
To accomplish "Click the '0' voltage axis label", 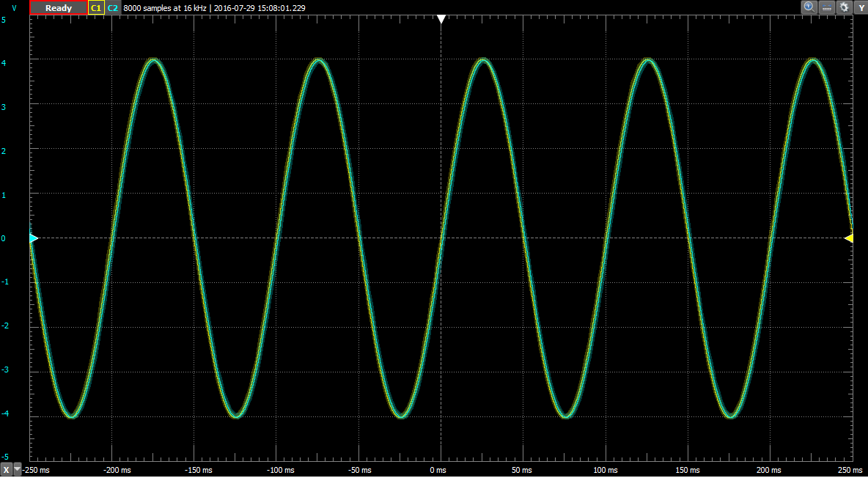I will tap(4, 238).
